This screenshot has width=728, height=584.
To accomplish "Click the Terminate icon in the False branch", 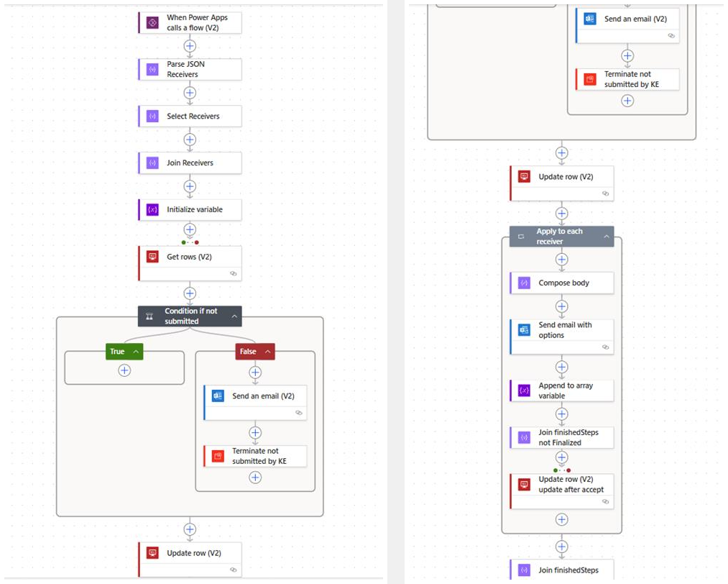I will [218, 457].
